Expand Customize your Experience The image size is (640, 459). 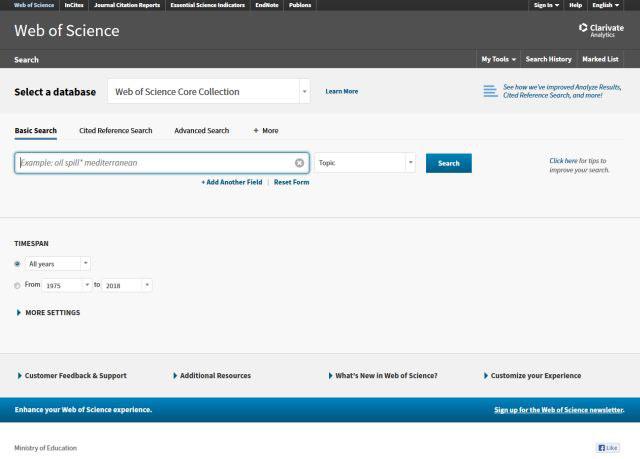(532, 375)
